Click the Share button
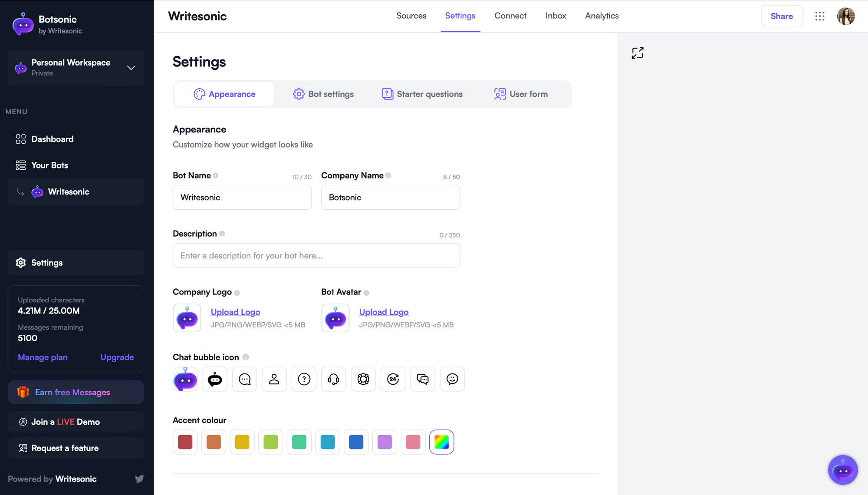This screenshot has height=495, width=868. click(x=782, y=16)
